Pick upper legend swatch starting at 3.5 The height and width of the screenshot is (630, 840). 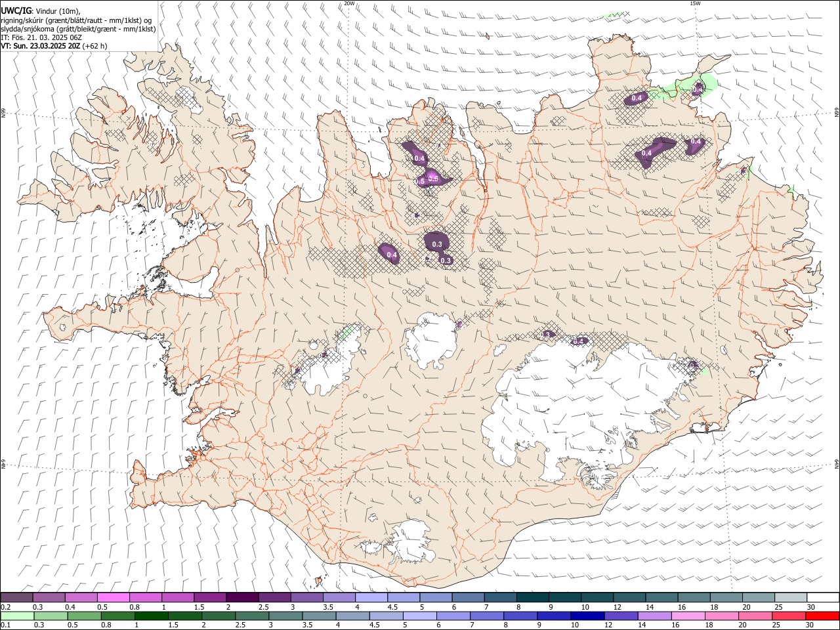339,597
